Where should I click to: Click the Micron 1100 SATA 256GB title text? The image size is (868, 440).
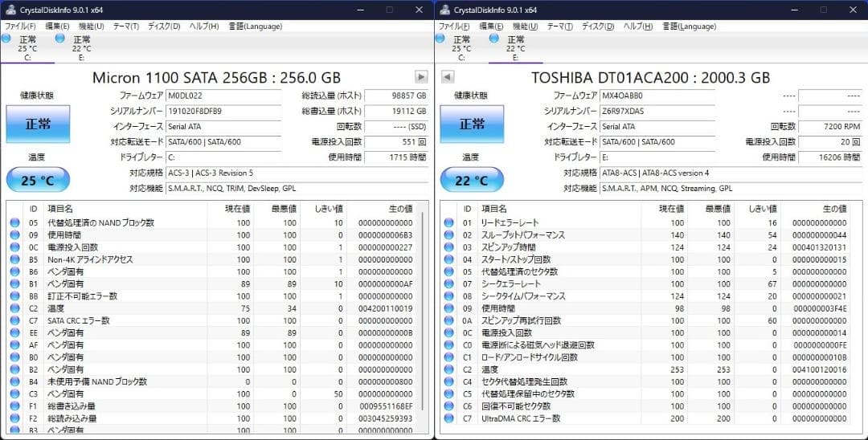(x=216, y=77)
